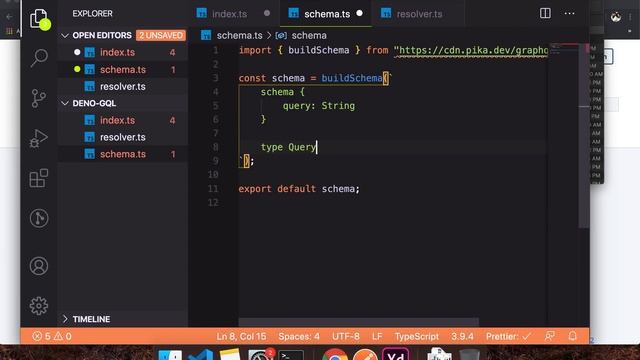Open the Source Control view
This screenshot has width=640, height=360.
tap(39, 98)
